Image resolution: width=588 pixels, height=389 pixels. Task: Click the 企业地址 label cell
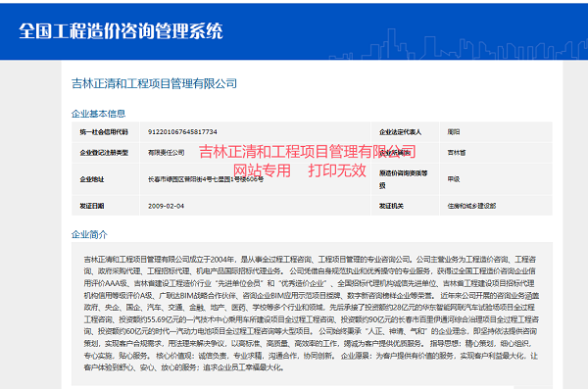click(x=106, y=179)
